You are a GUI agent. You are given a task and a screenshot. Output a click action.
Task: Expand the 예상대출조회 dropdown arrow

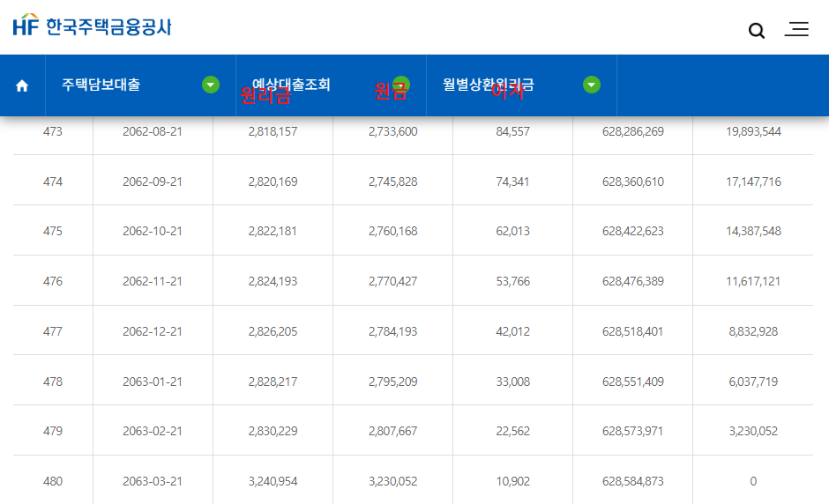click(x=401, y=85)
